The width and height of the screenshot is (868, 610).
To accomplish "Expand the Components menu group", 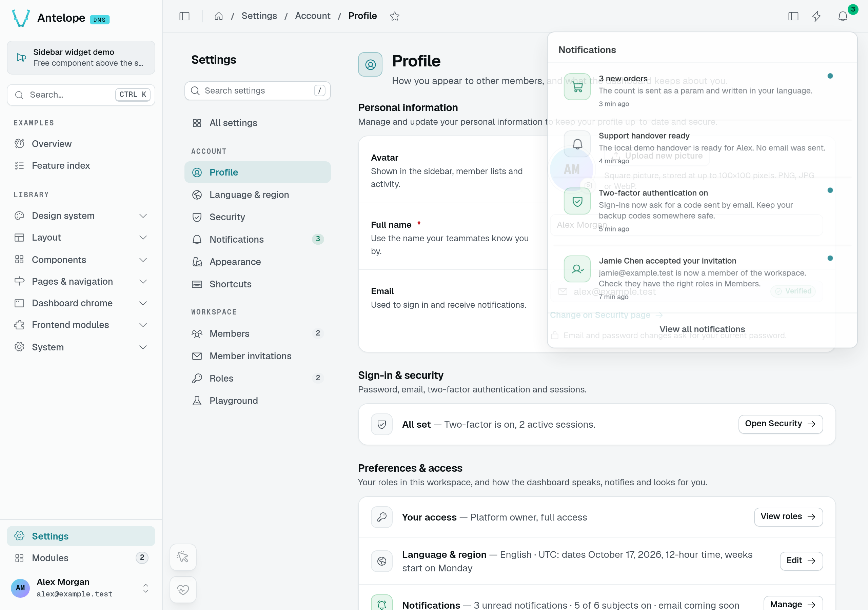I will 81,260.
